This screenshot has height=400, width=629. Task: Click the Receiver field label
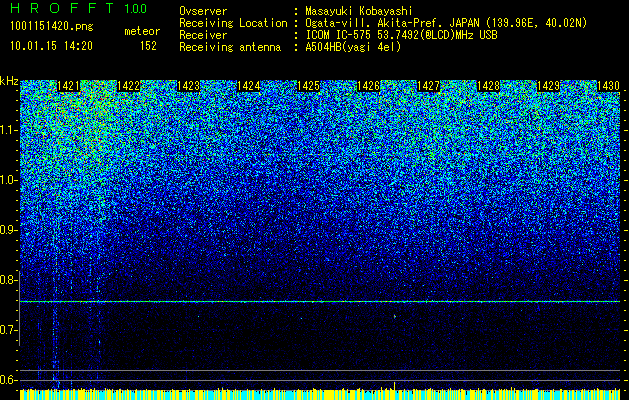click(x=203, y=35)
